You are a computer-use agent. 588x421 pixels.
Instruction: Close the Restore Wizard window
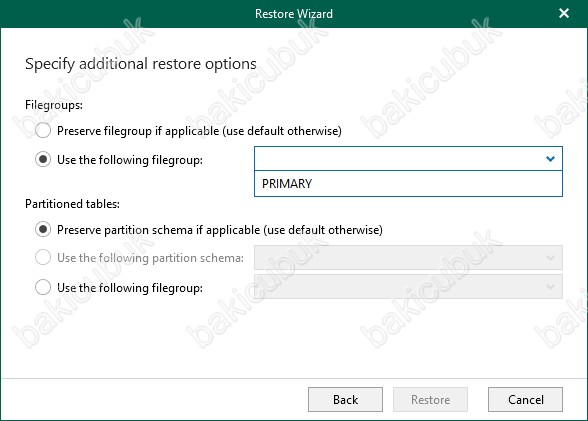point(564,13)
